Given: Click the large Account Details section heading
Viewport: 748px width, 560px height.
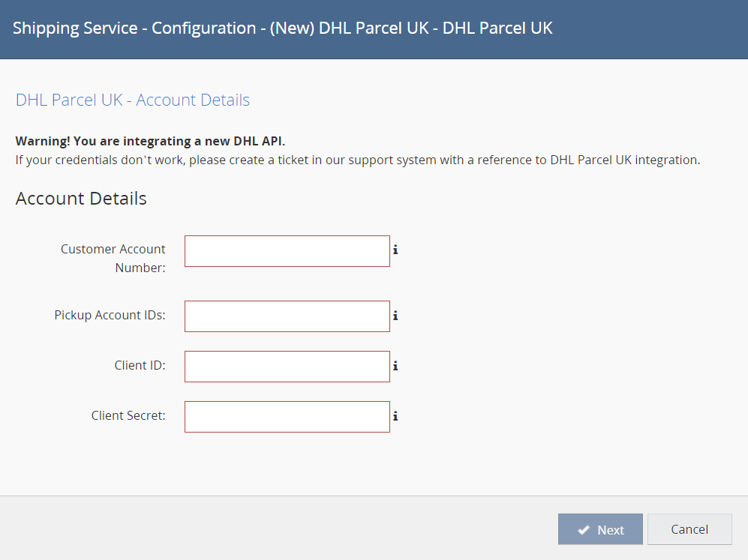Looking at the screenshot, I should [81, 199].
